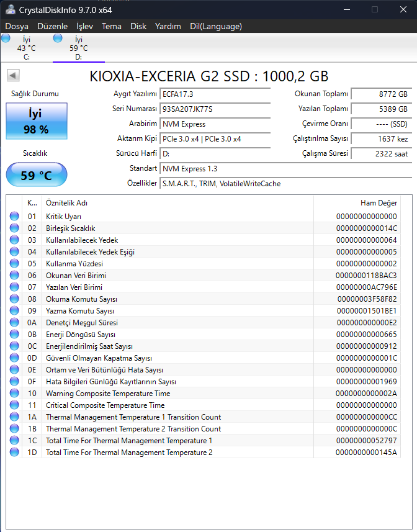Image resolution: width=417 pixels, height=532 pixels.
Task: Click status orb of Kullanılabilecek Yedek Eşiği row
Action: pos(14,252)
